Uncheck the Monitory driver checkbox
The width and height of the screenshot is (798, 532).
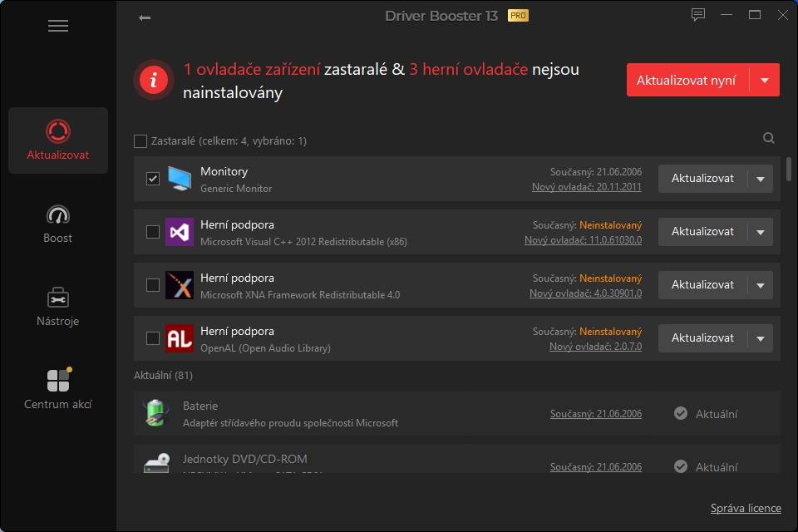coord(153,179)
